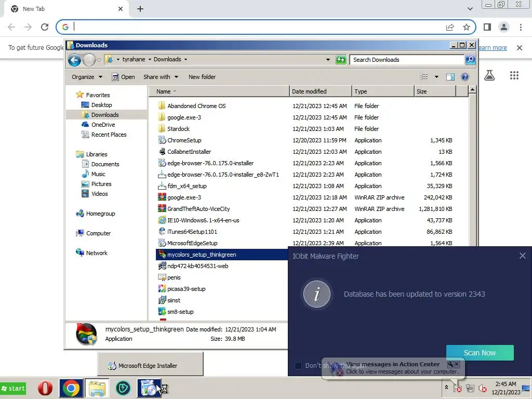Screen dimensions: 532x399
Task: Open Documents library in sidebar
Action: pyautogui.click(x=100, y=164)
